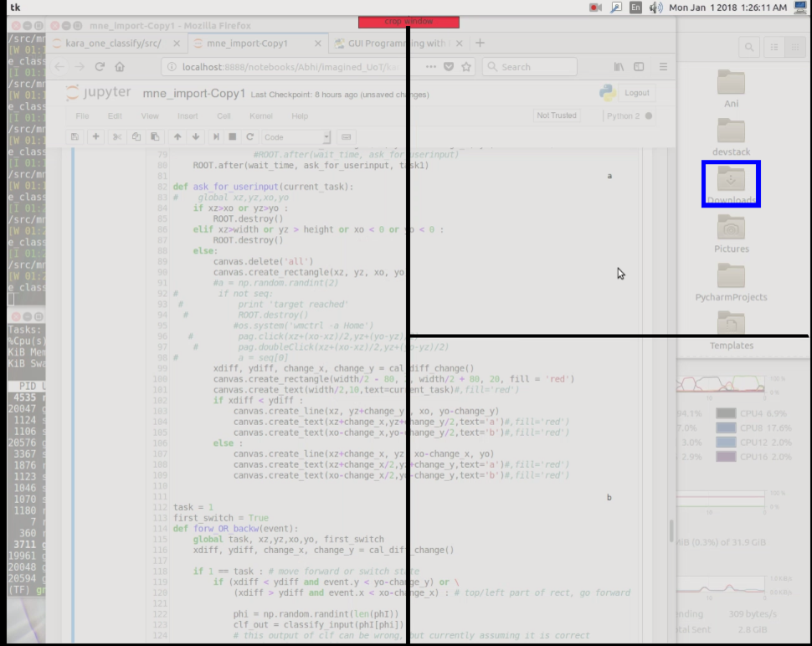Save notebook with the floppy disk icon
Image resolution: width=812 pixels, height=646 pixels.
point(75,136)
